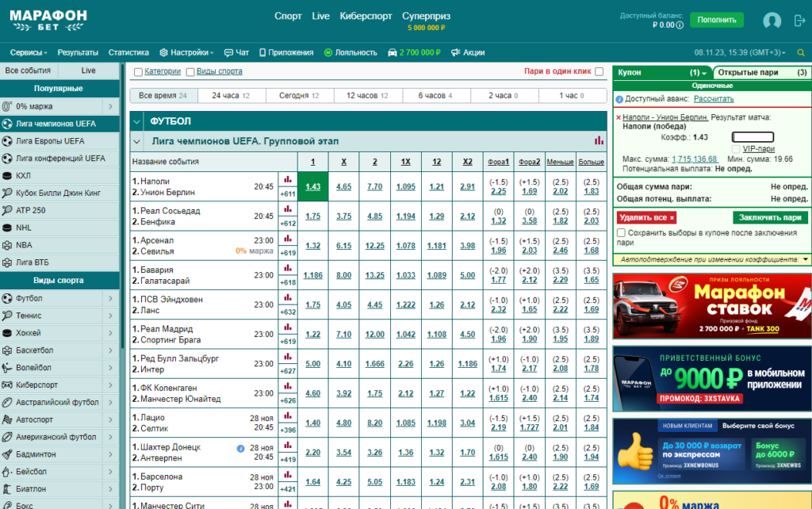Click the Пополнить button
Viewport: 812px width, 509px height.
point(717,20)
